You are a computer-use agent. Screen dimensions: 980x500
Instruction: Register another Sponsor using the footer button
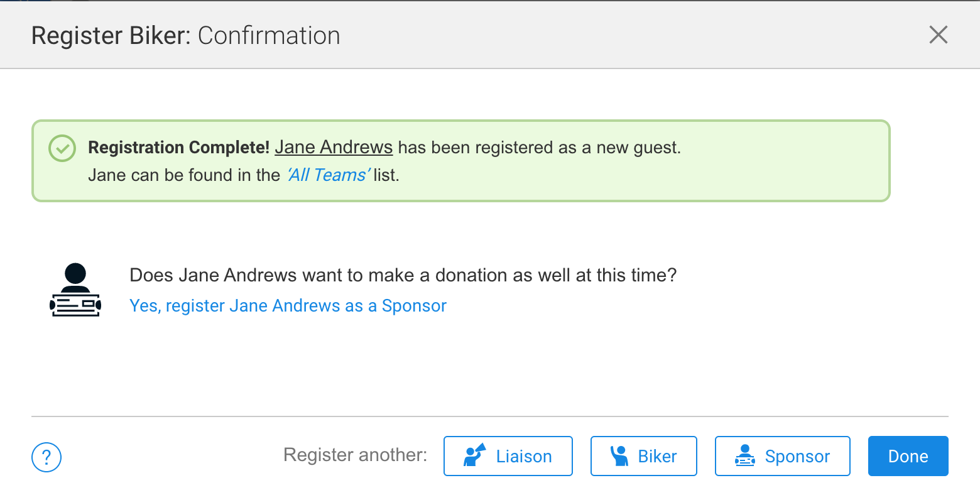coord(783,456)
